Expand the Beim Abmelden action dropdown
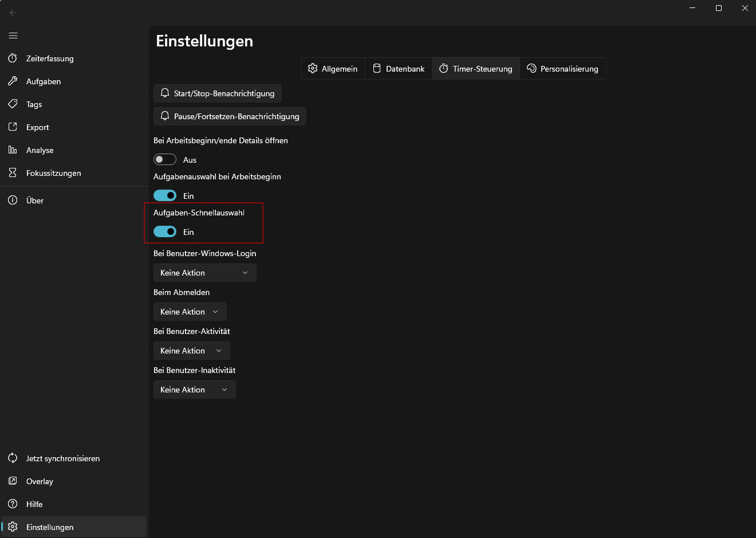The width and height of the screenshot is (756, 538). coord(190,311)
